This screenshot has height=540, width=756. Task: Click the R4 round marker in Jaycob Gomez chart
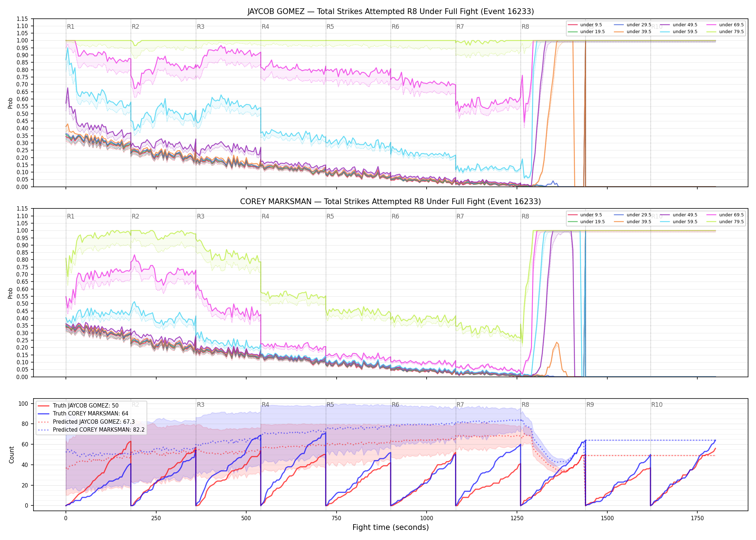click(x=265, y=27)
